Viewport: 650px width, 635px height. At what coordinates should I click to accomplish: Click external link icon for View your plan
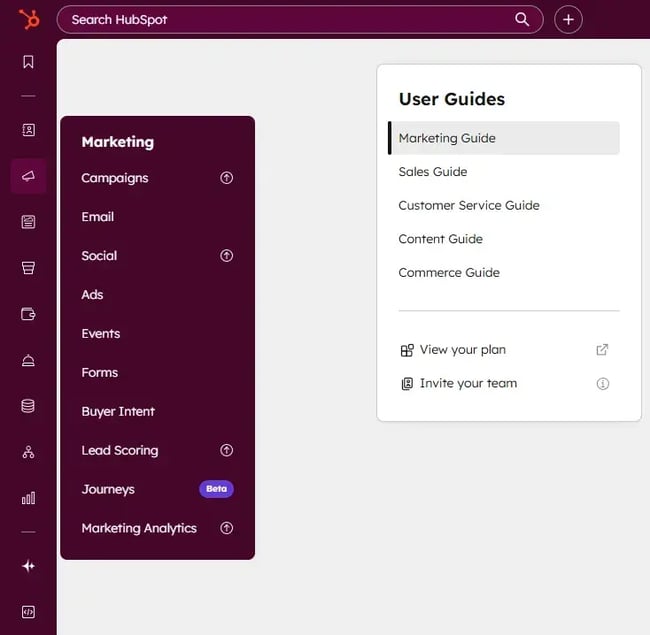click(602, 350)
